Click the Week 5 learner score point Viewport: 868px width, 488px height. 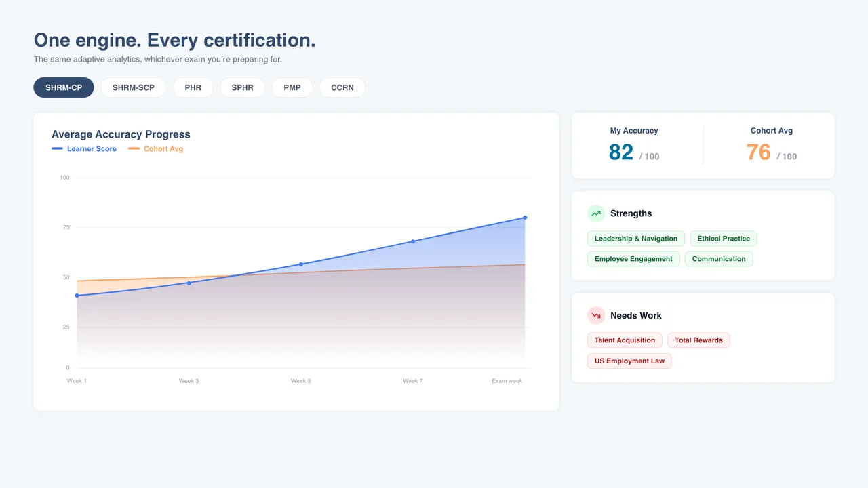pos(301,264)
